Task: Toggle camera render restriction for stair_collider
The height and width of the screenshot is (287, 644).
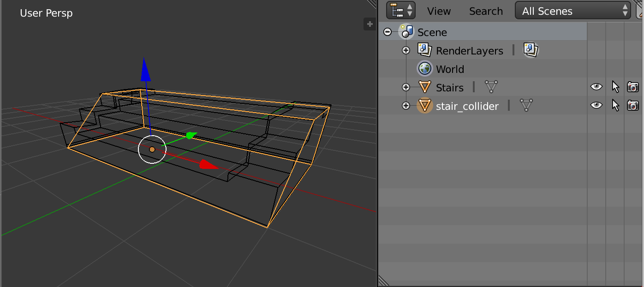Action: click(x=632, y=105)
